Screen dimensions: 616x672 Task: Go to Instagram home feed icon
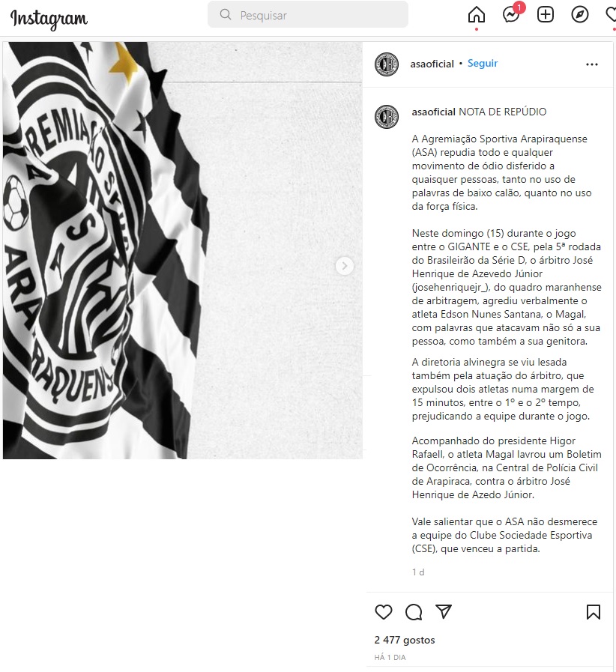[x=477, y=15]
